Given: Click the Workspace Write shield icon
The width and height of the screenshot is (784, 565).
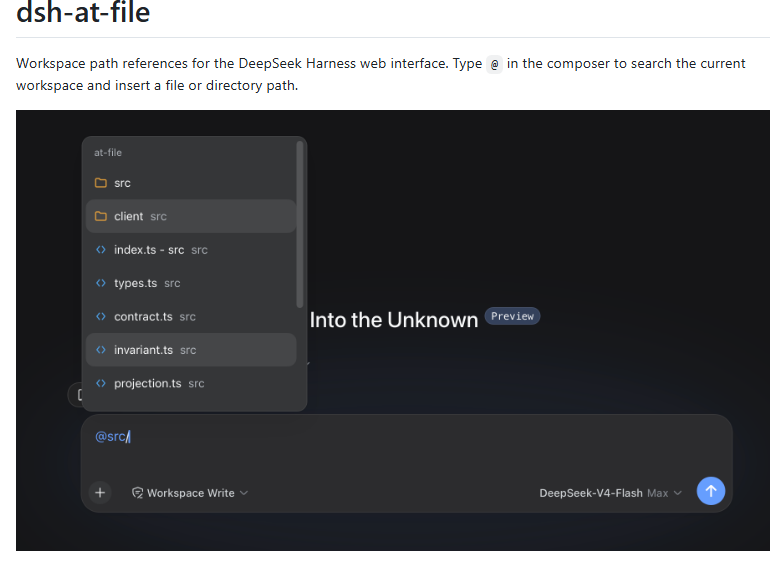Looking at the screenshot, I should (x=138, y=493).
